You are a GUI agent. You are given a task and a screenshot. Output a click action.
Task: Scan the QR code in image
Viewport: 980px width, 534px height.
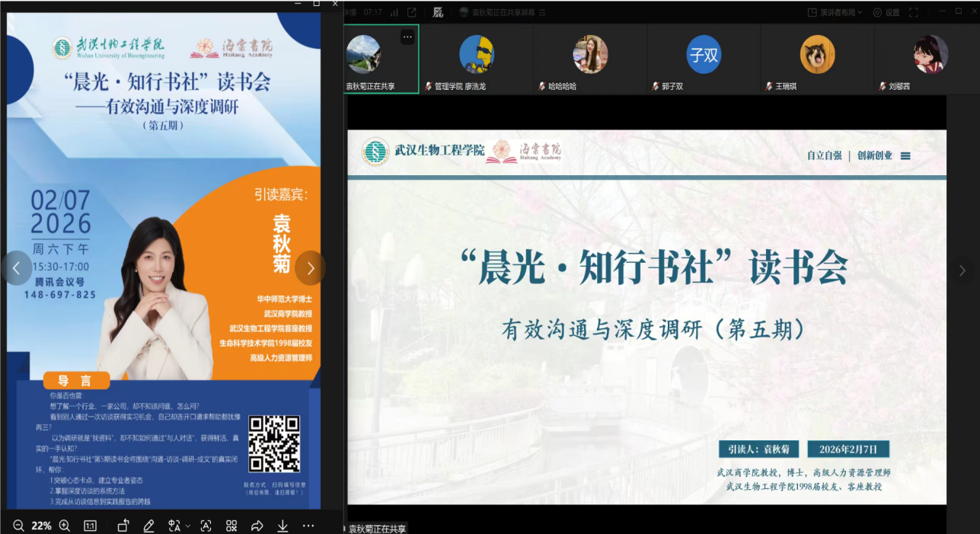(231, 526)
